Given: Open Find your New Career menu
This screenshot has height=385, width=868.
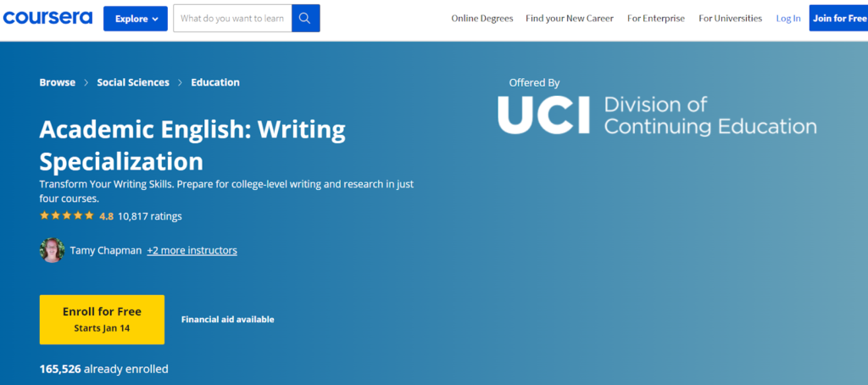Looking at the screenshot, I should pyautogui.click(x=568, y=19).
